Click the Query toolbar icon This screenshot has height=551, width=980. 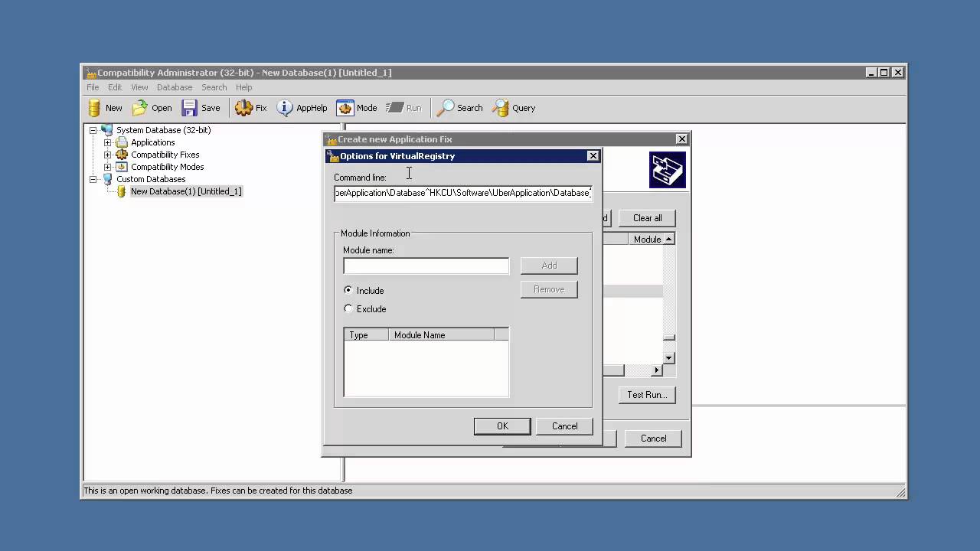(x=501, y=108)
